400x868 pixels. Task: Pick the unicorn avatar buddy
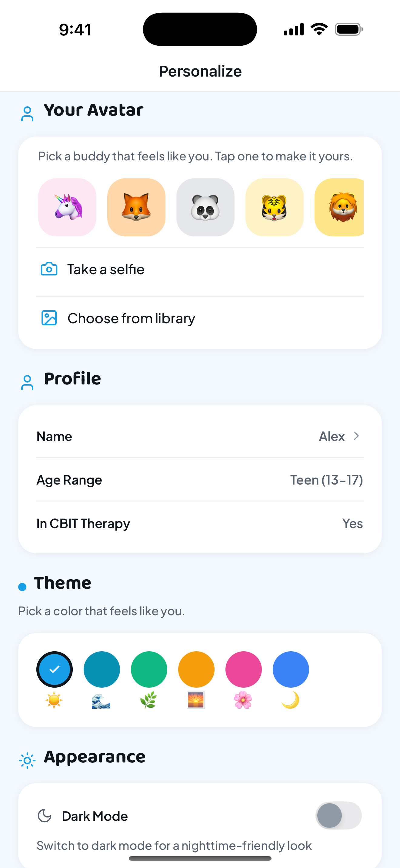[x=67, y=207]
